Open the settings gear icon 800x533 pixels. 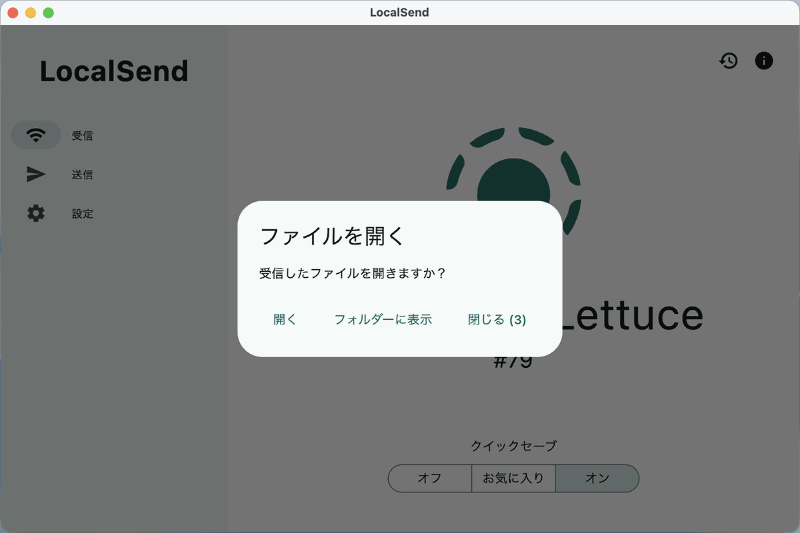coord(36,213)
